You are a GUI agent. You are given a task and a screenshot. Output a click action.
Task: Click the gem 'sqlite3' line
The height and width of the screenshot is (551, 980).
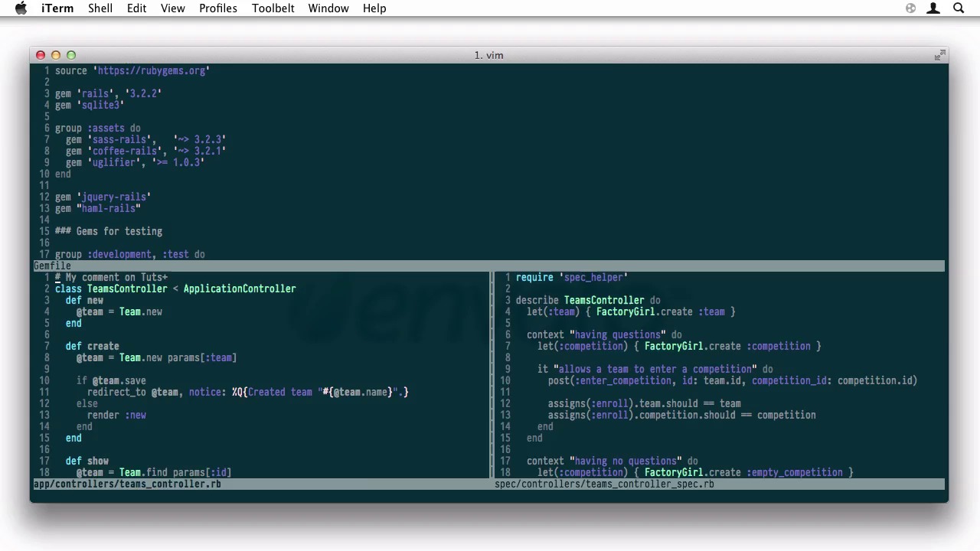point(89,105)
